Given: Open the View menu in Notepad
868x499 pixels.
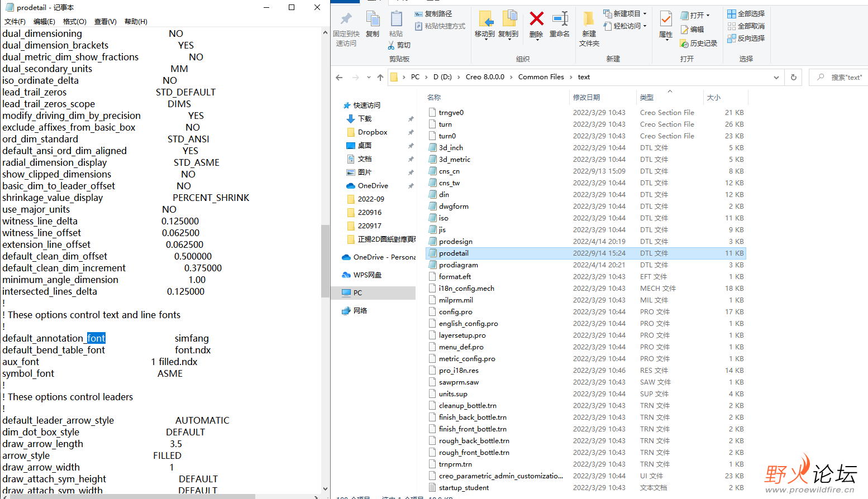Looking at the screenshot, I should click(x=105, y=21).
